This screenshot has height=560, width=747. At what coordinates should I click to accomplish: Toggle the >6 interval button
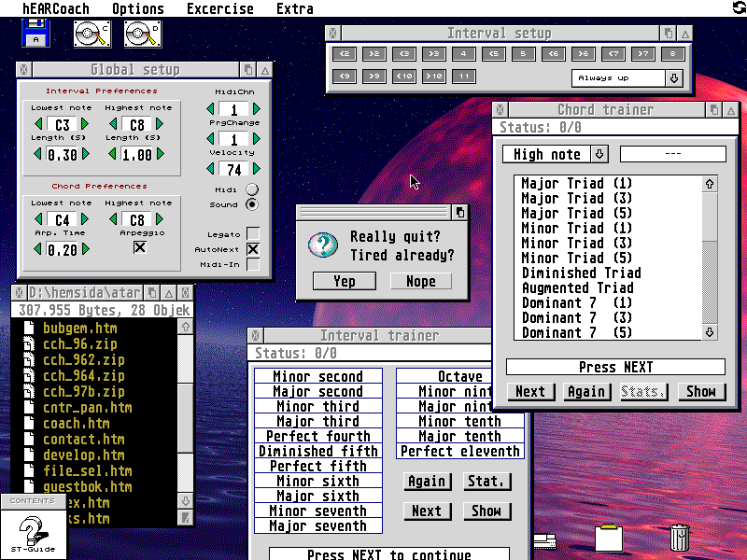pyautogui.click(x=583, y=54)
